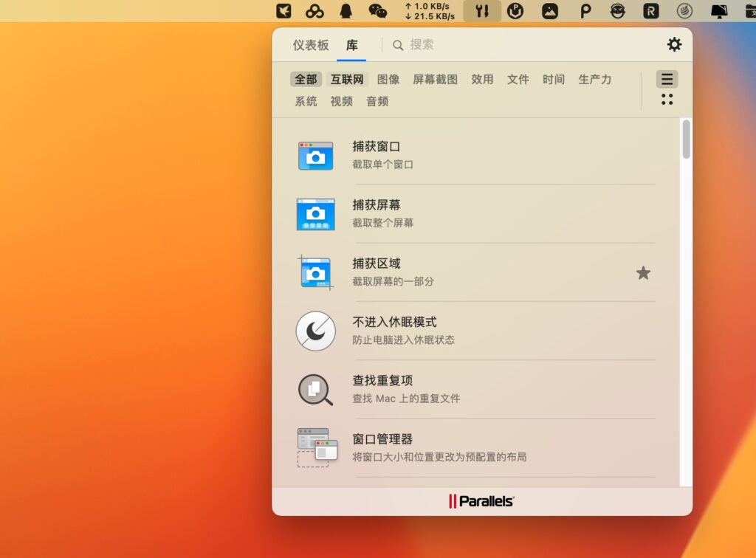Screen dimensions: 756x558
Task: Switch to grid view layout
Action: [667, 98]
